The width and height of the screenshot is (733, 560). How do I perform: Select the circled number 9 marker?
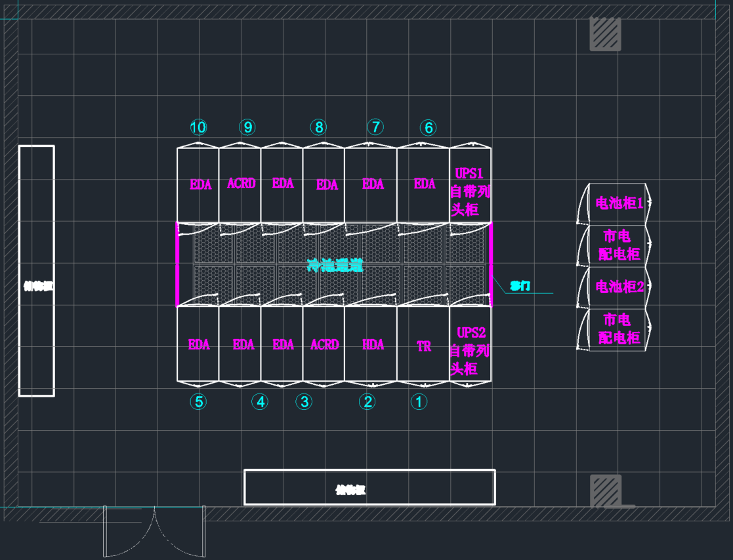click(247, 127)
